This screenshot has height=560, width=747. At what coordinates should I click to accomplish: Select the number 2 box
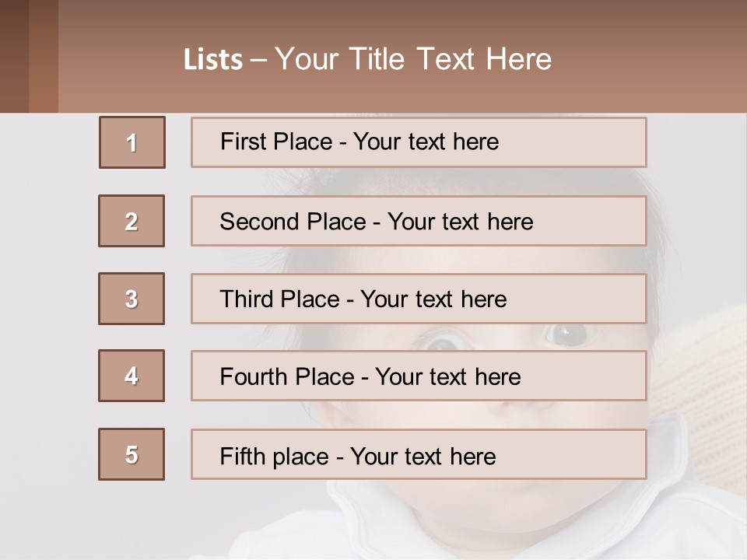132,221
